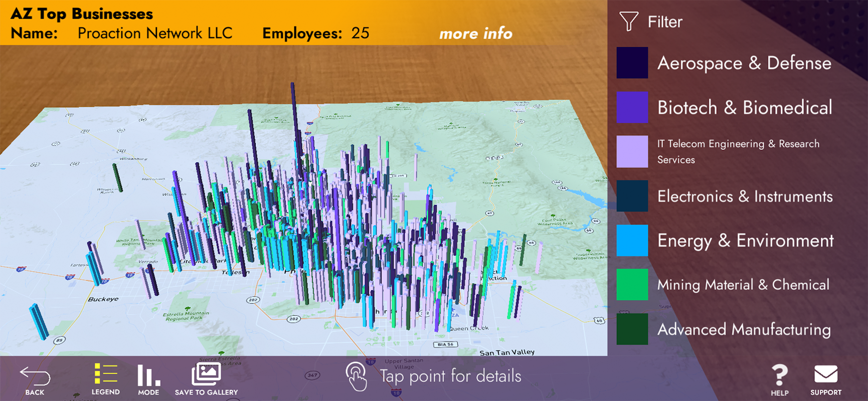Image resolution: width=868 pixels, height=401 pixels.
Task: Filter by Mining Material & Chemical label
Action: coord(743,285)
